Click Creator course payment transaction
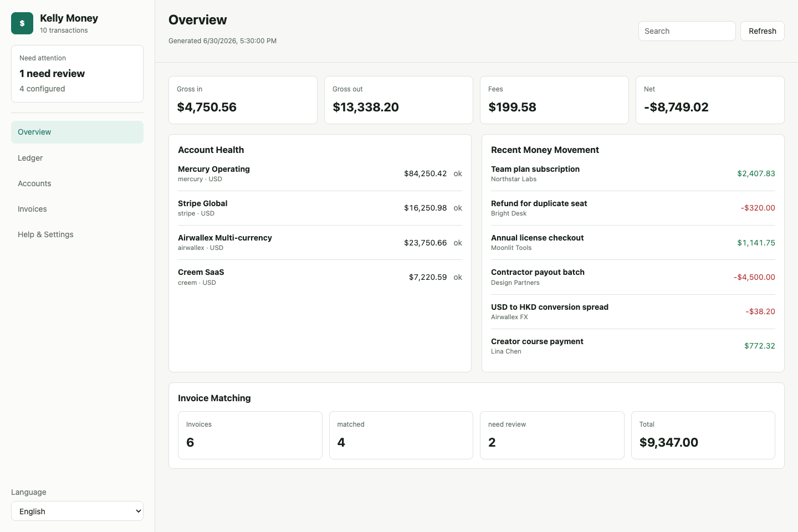 pos(633,346)
